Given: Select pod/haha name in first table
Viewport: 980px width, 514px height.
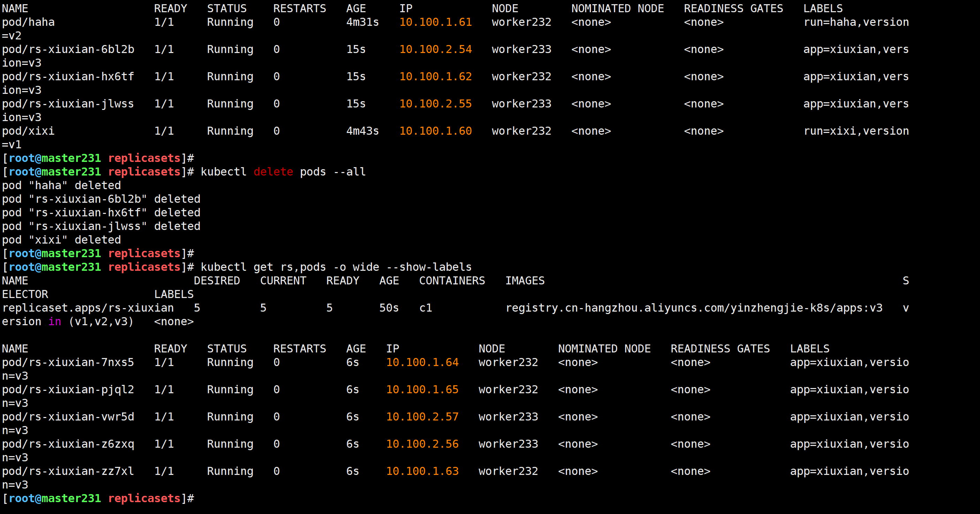Looking at the screenshot, I should [28, 22].
